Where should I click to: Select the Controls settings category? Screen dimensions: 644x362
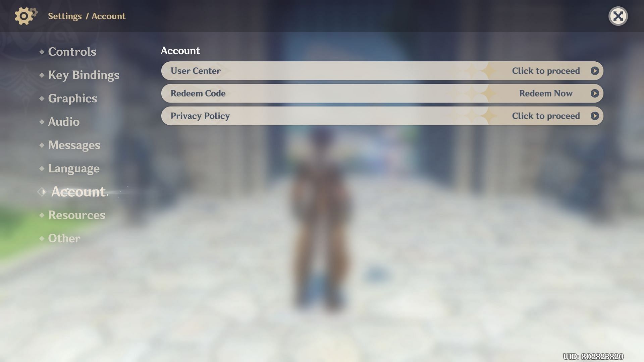72,51
